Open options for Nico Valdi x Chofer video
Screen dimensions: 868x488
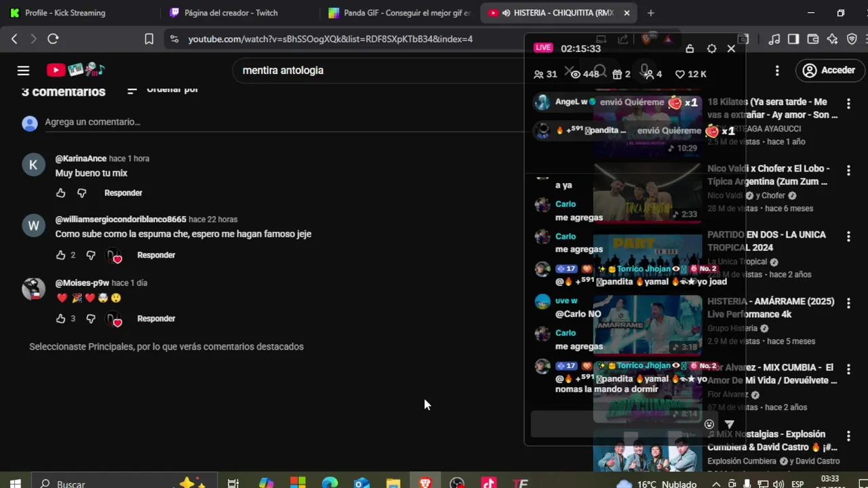848,170
